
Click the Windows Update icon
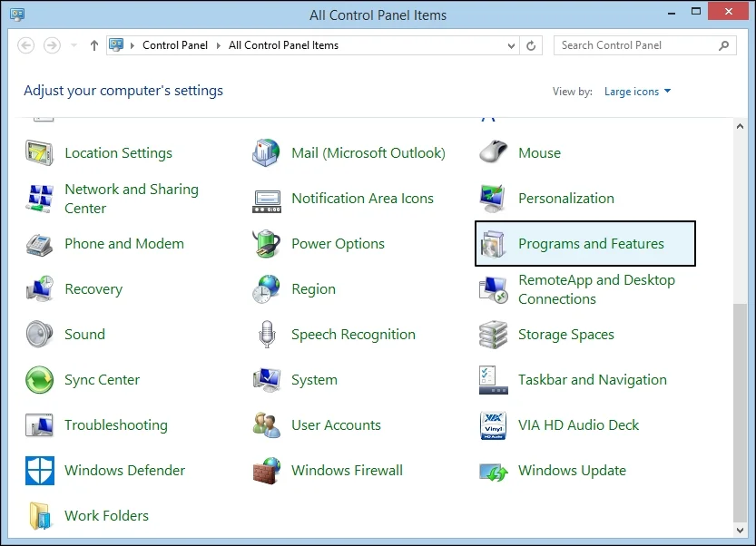pyautogui.click(x=493, y=473)
